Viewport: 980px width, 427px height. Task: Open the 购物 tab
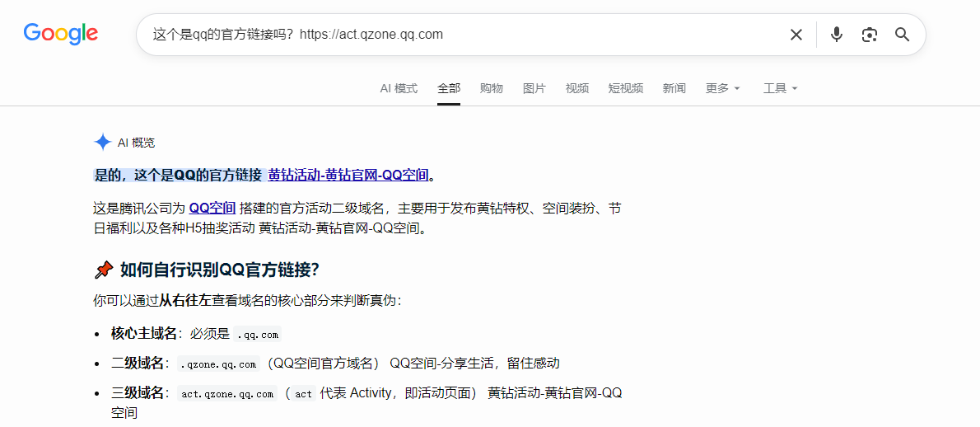[x=492, y=88]
